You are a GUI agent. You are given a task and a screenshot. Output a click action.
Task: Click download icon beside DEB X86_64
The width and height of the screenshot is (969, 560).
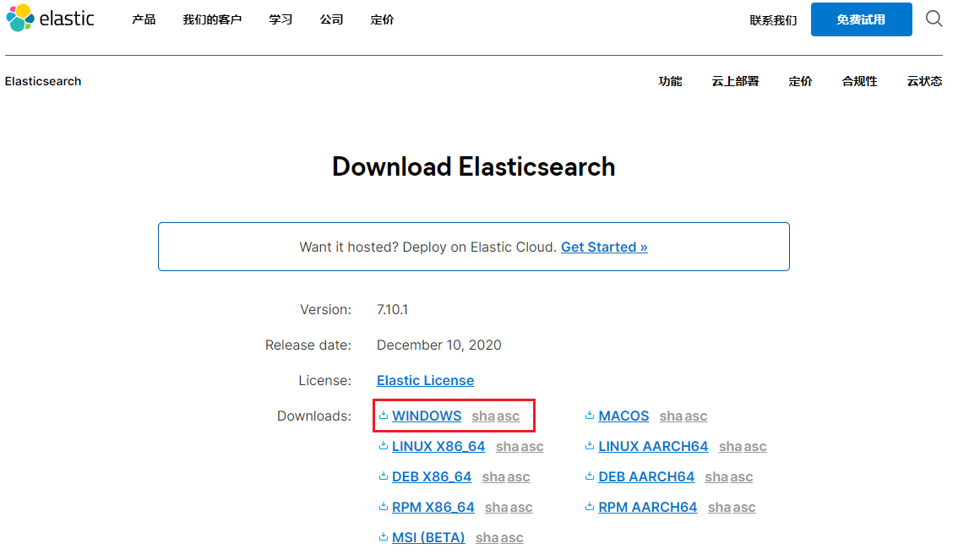(384, 476)
